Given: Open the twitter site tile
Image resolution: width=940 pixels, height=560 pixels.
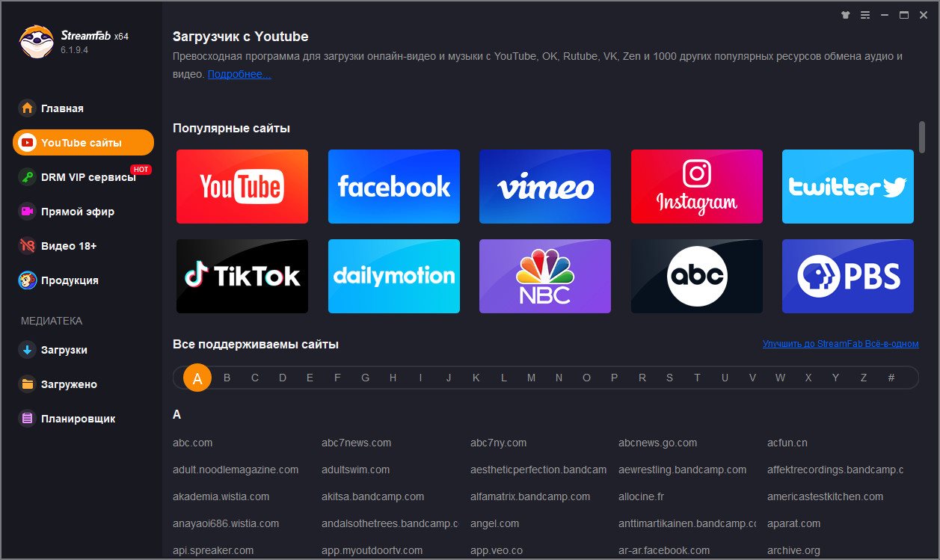Looking at the screenshot, I should (x=848, y=186).
